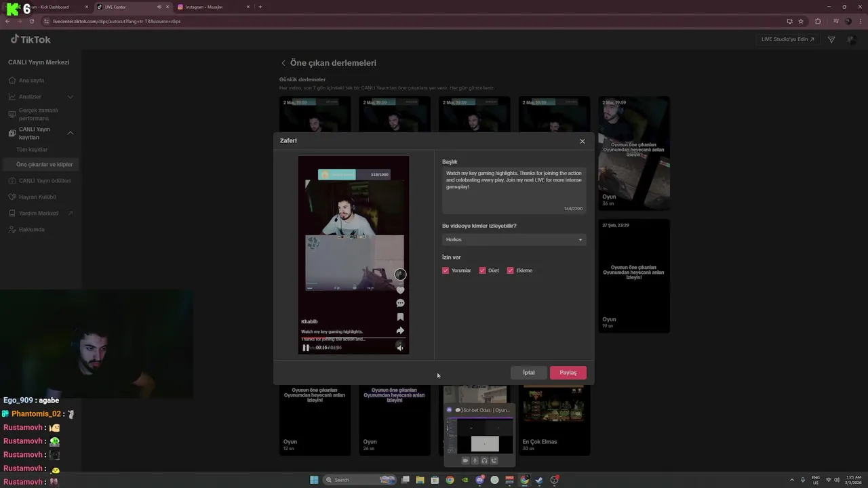Image resolution: width=868 pixels, height=488 pixels.
Task: Select the bookmark icon on preview
Action: (x=400, y=317)
